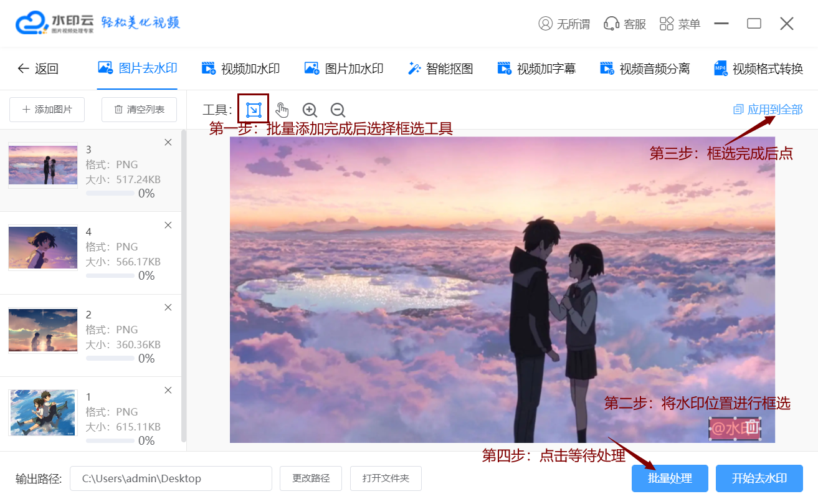This screenshot has width=818, height=504.
Task: Click 开始去水印 button
Action: [x=759, y=478]
